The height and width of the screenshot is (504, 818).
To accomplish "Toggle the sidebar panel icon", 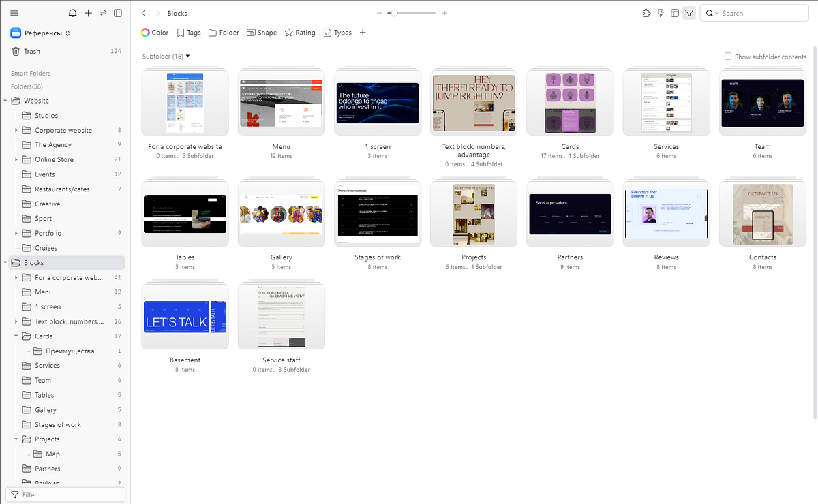I will click(x=118, y=13).
